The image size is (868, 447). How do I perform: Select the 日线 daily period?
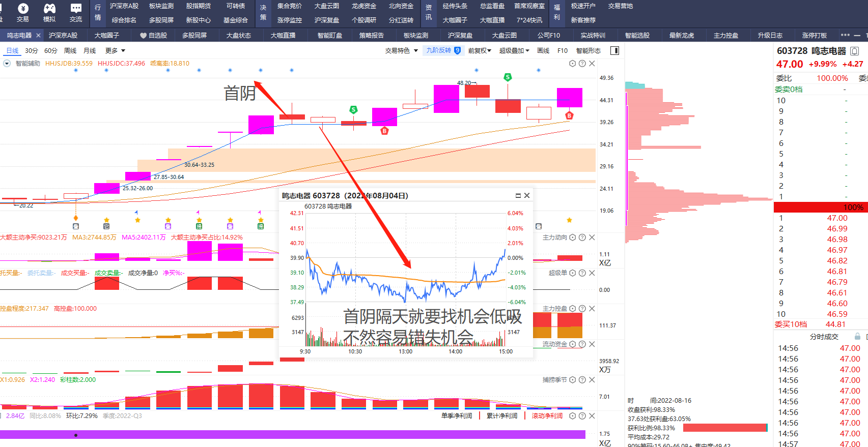pos(12,51)
